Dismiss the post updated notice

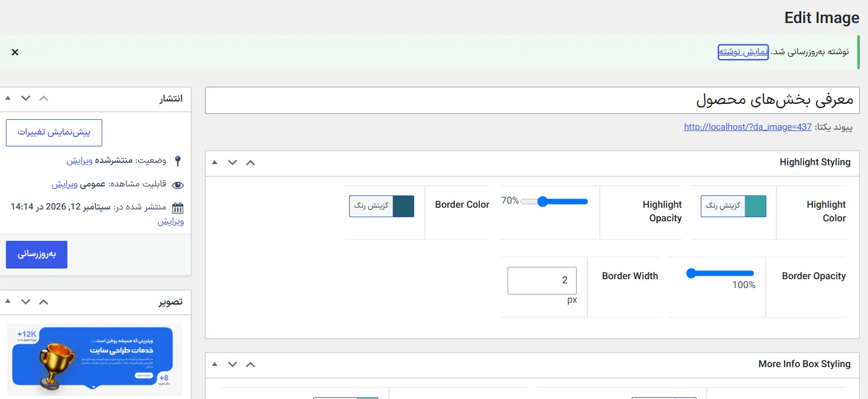15,52
